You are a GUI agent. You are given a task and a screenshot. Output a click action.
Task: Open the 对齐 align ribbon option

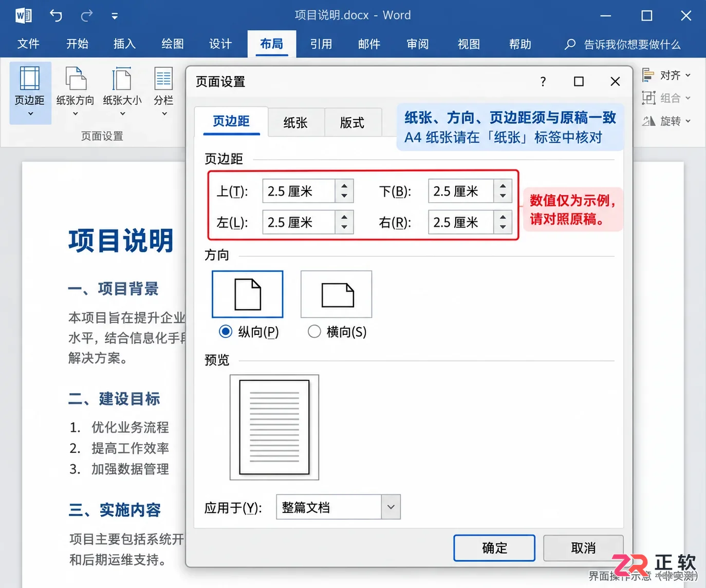pos(666,75)
